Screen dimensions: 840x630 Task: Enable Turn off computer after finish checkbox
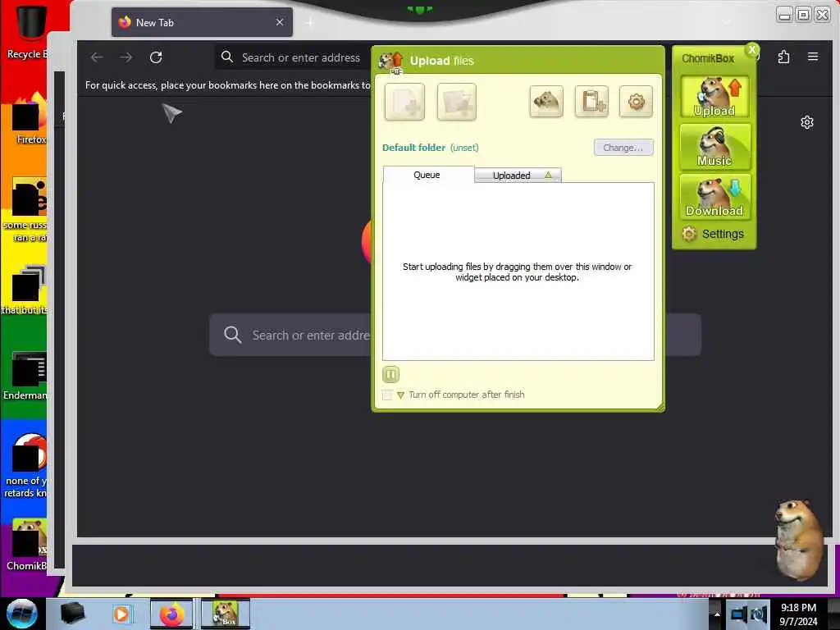point(387,395)
